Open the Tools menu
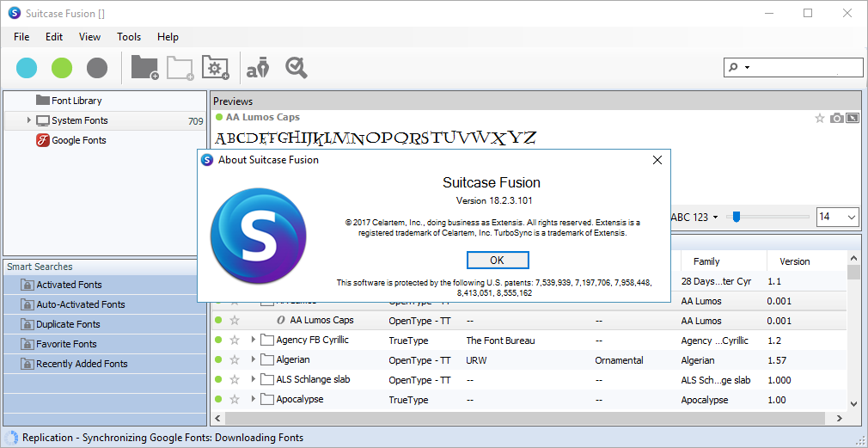Viewport: 868px width, 448px height. pos(129,37)
